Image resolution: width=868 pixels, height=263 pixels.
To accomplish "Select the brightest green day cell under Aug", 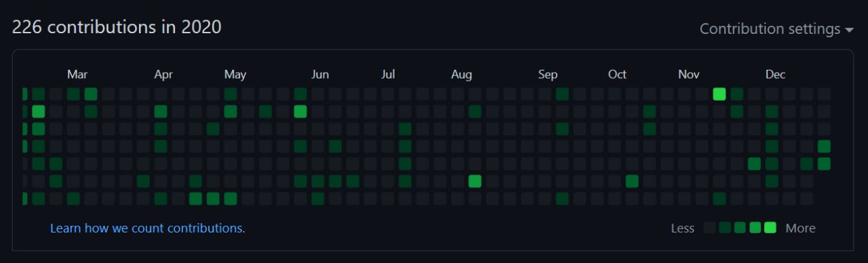I will 475,181.
